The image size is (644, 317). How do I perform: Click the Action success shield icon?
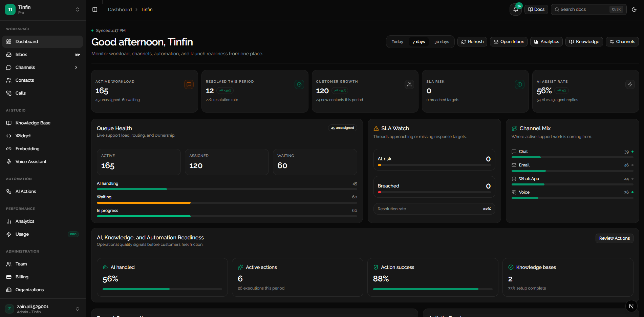(376, 267)
